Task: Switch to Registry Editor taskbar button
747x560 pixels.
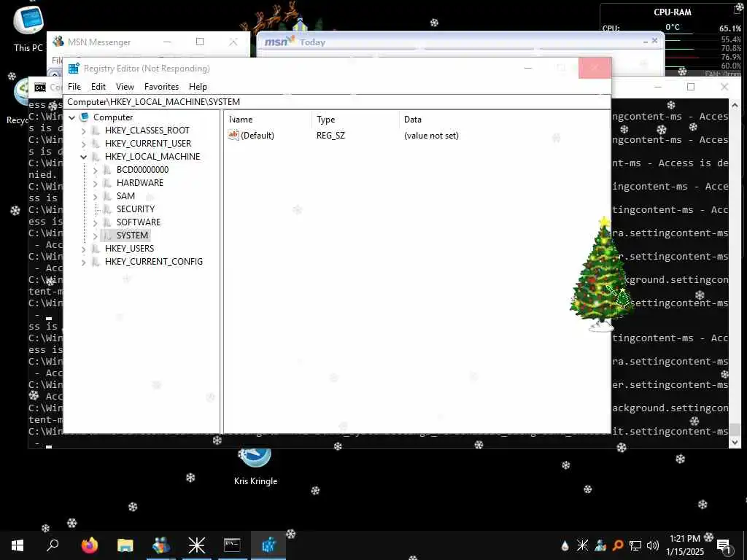Action: (x=268, y=545)
